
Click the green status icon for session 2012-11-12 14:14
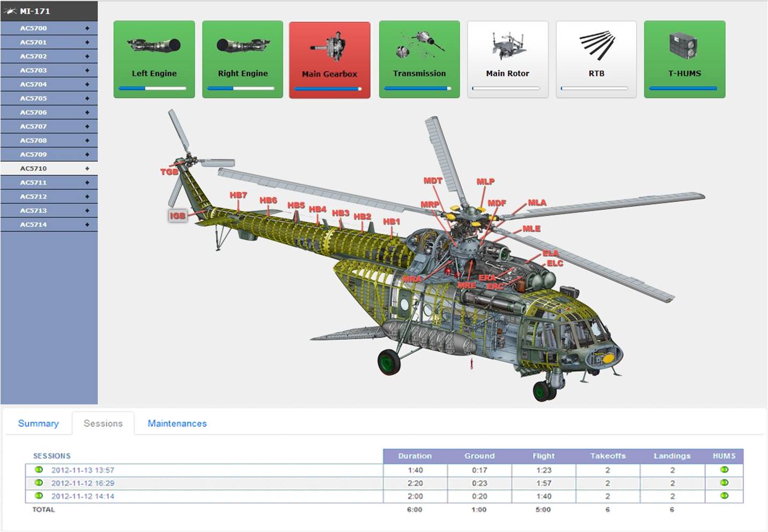point(39,496)
